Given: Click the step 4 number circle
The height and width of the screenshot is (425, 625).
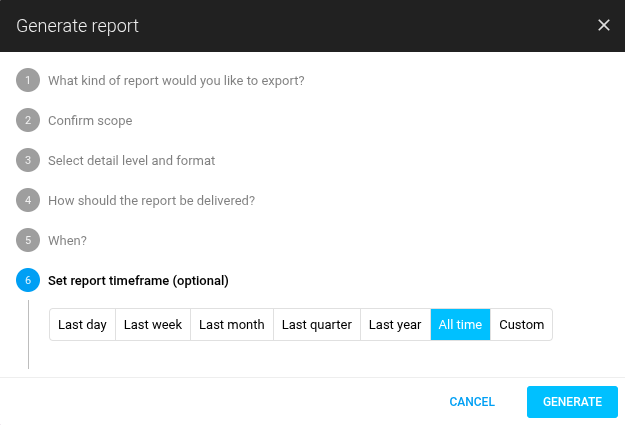Looking at the screenshot, I should pos(28,200).
